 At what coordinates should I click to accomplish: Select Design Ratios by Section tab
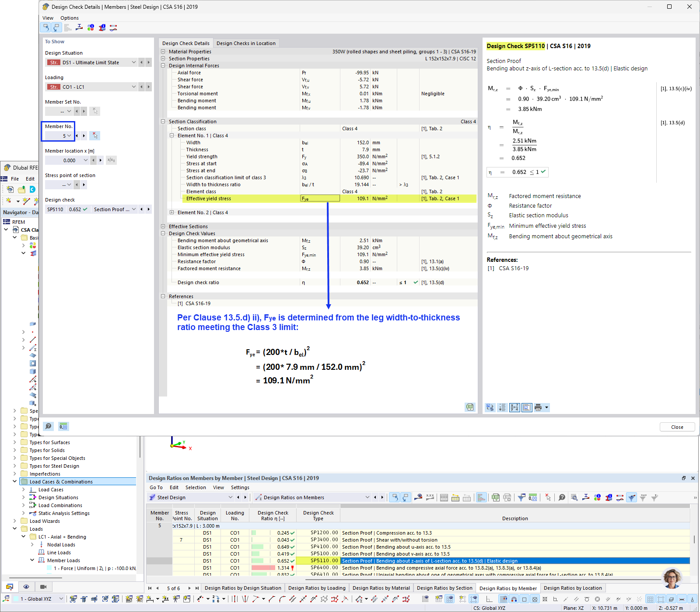click(444, 588)
